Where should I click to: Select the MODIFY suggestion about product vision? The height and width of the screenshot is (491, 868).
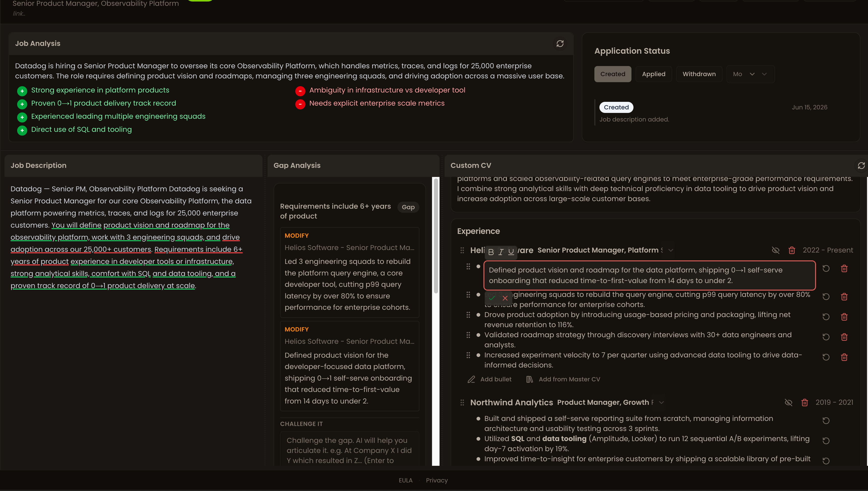(x=350, y=366)
